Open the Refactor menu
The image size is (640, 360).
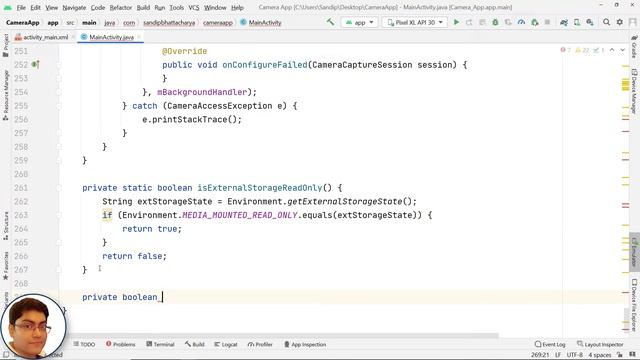(121, 7)
